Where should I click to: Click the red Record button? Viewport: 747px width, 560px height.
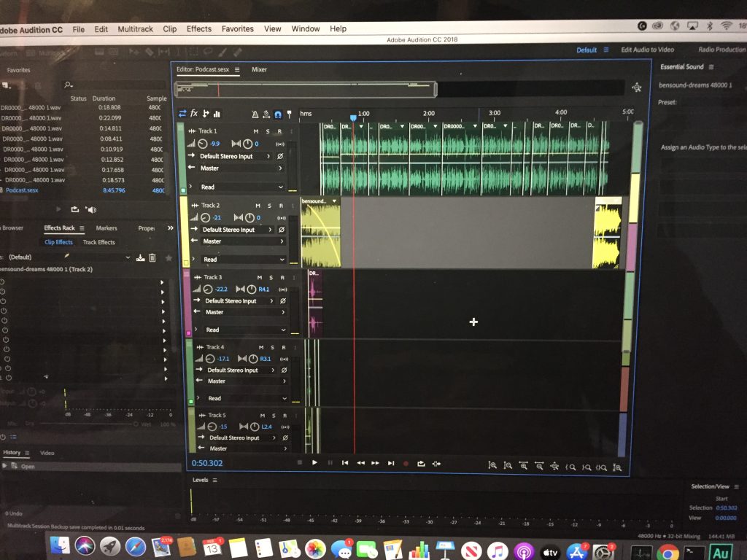point(406,463)
